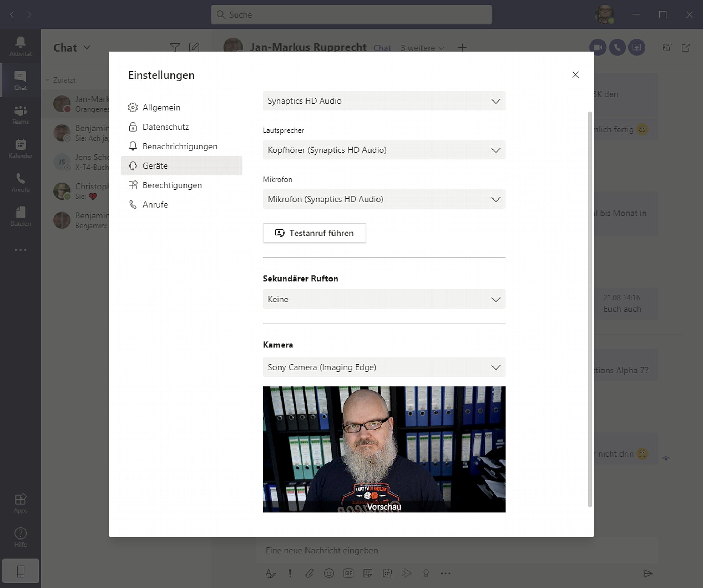Open the Apps store icon
The width and height of the screenshot is (703, 588).
pyautogui.click(x=20, y=503)
